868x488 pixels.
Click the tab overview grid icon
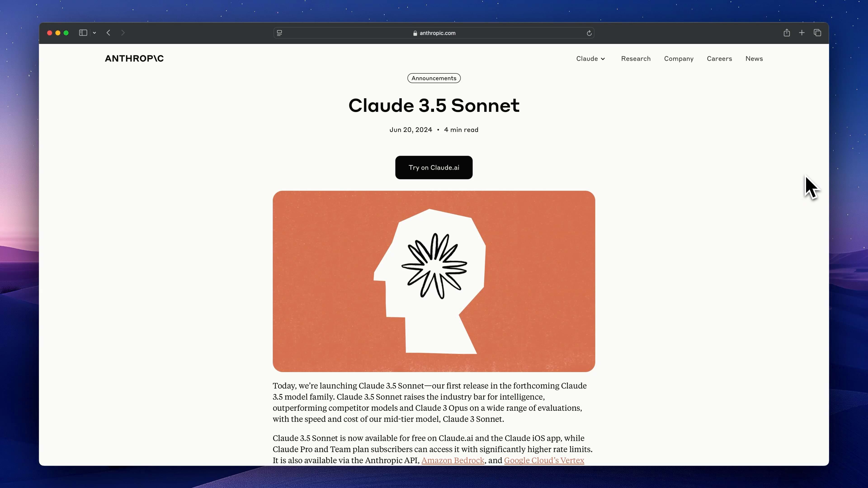click(x=817, y=33)
